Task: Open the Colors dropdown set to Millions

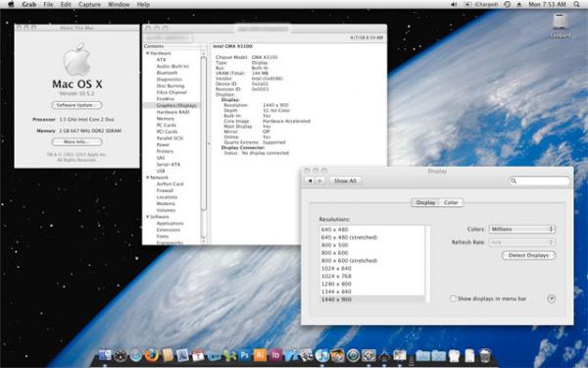Action: pyautogui.click(x=521, y=229)
